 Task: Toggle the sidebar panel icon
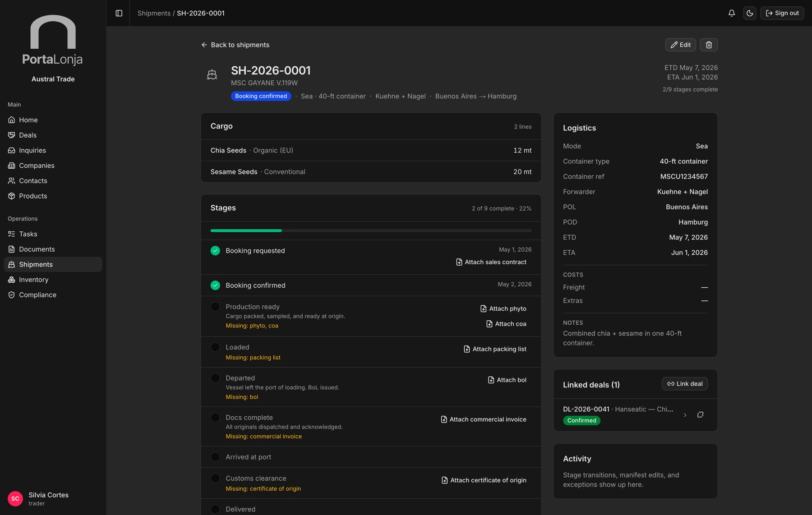click(119, 13)
